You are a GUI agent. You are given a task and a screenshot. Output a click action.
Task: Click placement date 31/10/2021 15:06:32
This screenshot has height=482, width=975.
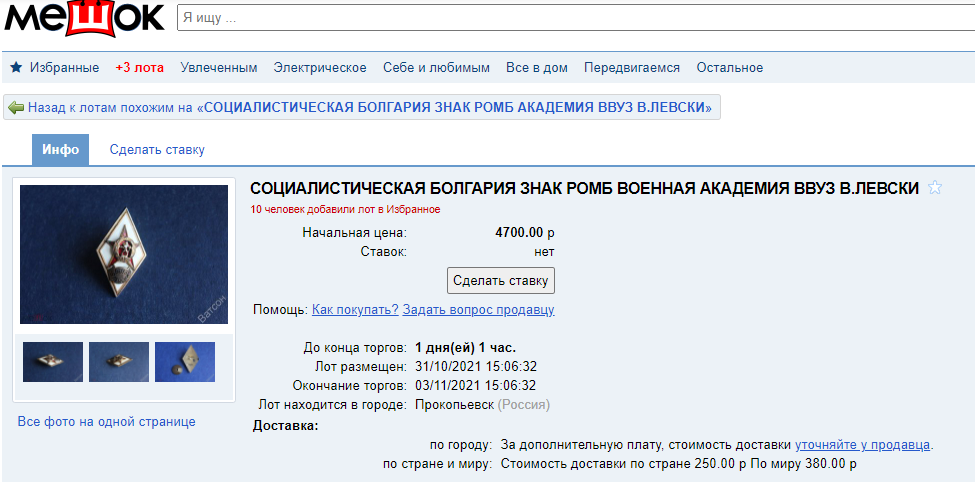476,366
